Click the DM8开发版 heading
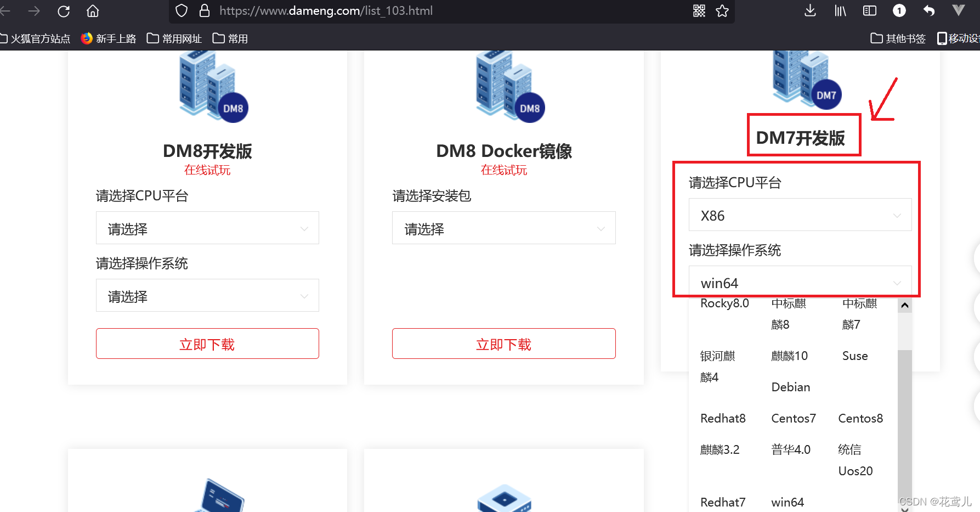The height and width of the screenshot is (512, 980). click(x=207, y=151)
